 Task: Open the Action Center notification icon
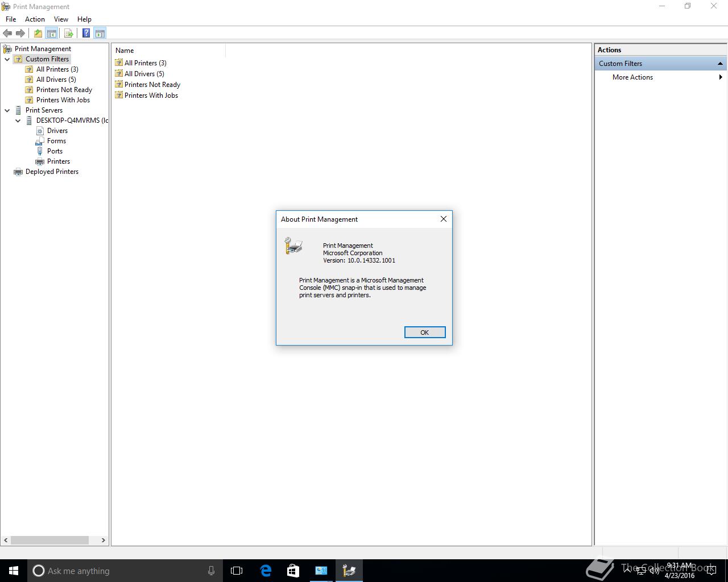711,571
